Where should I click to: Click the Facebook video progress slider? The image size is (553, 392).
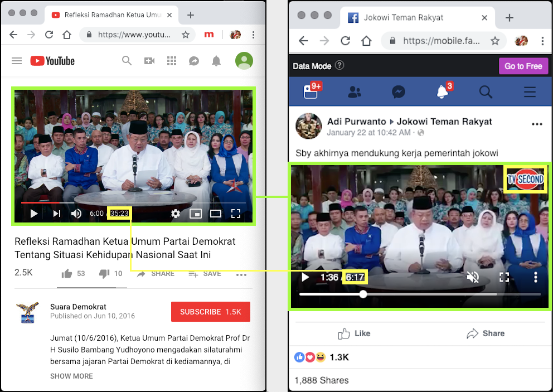click(419, 294)
